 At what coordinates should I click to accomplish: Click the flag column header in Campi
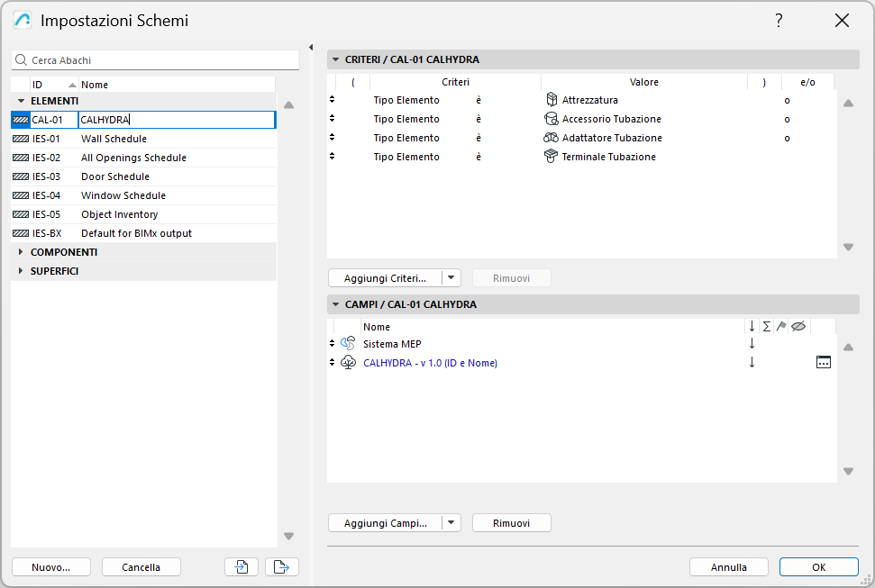click(781, 326)
